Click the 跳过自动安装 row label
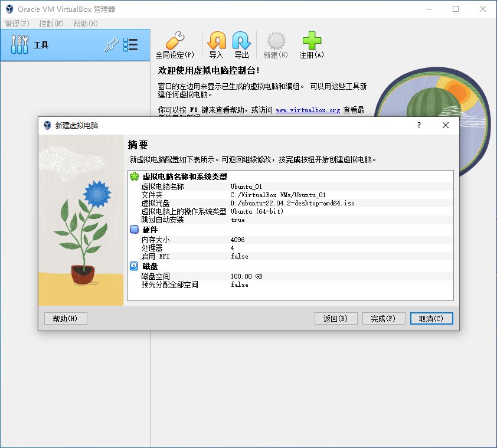Viewport: 497px width, 448px height. [x=162, y=220]
